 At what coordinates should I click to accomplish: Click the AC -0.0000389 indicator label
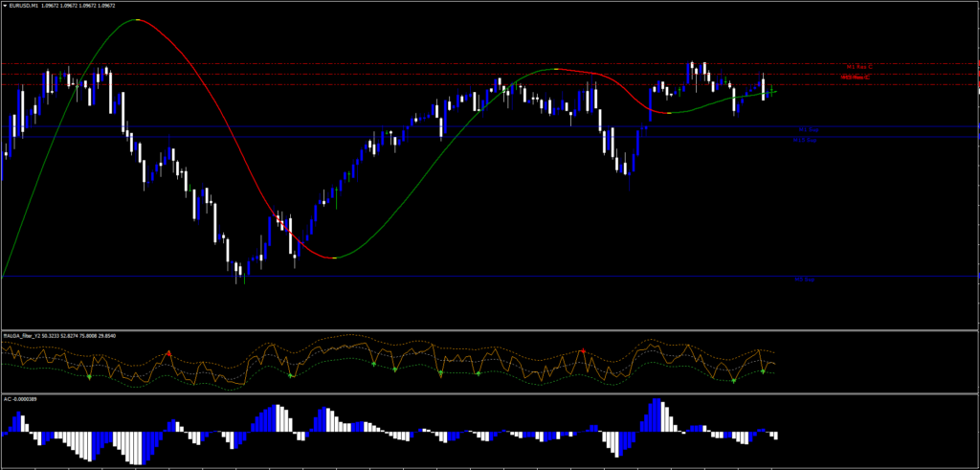coord(20,399)
